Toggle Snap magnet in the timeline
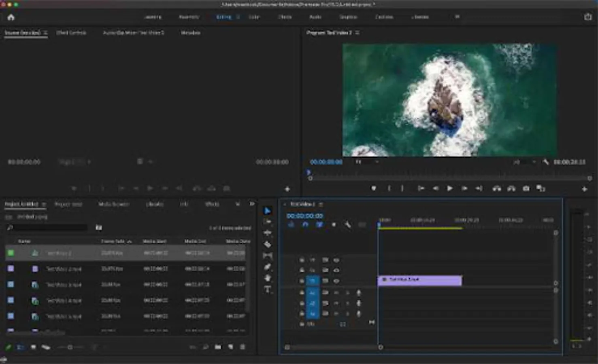The height and width of the screenshot is (364, 598). [x=305, y=224]
